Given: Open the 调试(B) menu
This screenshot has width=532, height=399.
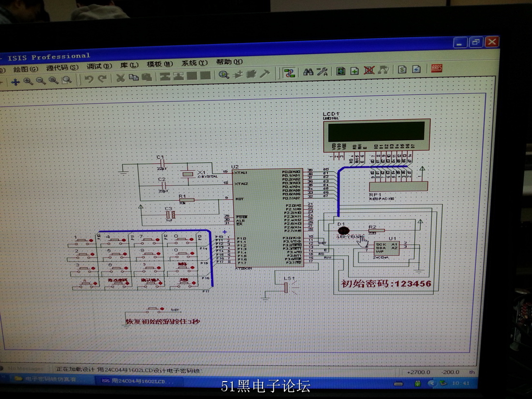Looking at the screenshot, I should coord(99,67).
